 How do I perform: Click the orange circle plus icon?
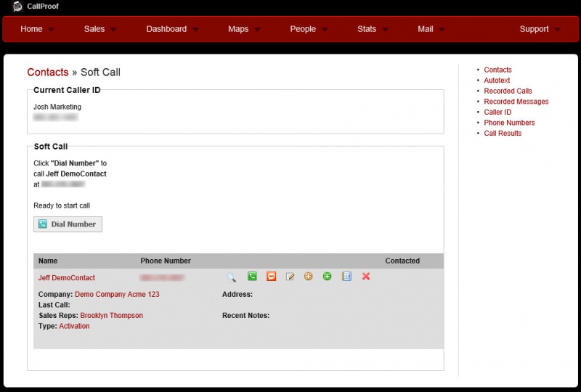point(309,277)
